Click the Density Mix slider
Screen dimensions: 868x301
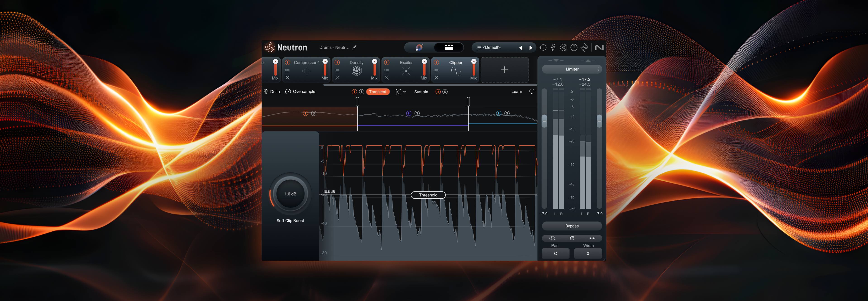pos(374,67)
